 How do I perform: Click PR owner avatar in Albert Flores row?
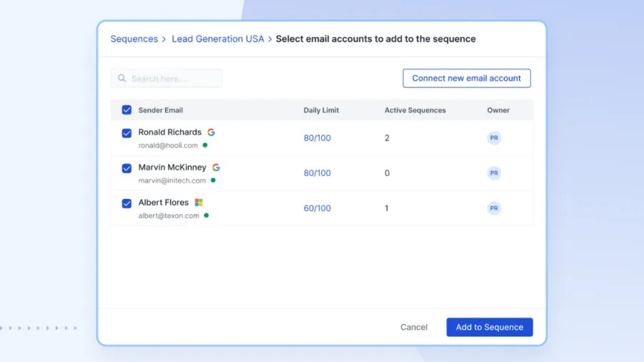pos(494,208)
